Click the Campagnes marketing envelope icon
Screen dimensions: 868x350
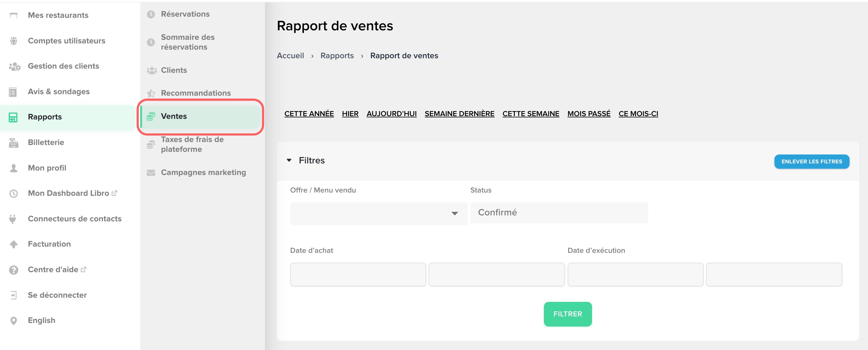pyautogui.click(x=151, y=172)
